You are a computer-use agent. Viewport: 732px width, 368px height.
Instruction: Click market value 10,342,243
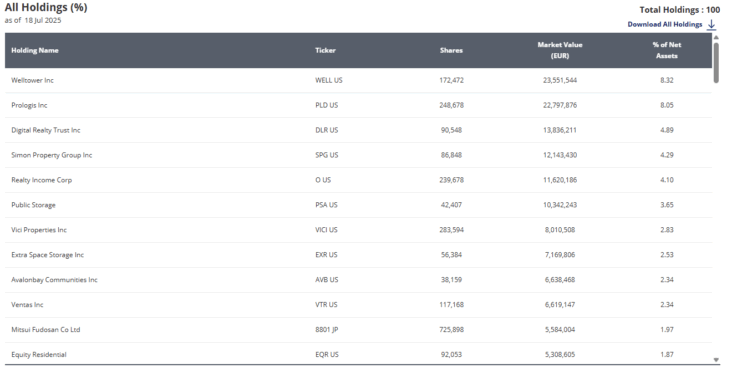click(x=560, y=205)
